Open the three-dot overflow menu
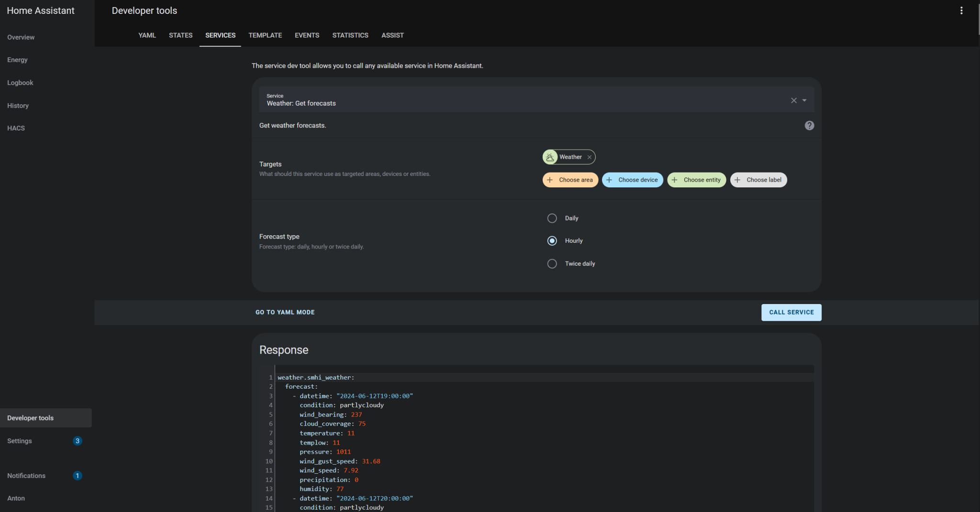Viewport: 980px width, 512px height. tap(961, 11)
